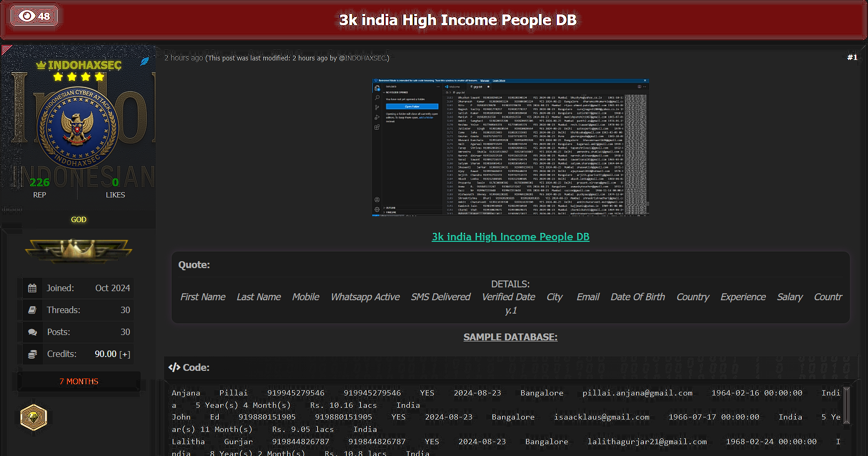
Task: Click the @INDOHAXSEC mention in modified notice
Action: pyautogui.click(x=363, y=58)
